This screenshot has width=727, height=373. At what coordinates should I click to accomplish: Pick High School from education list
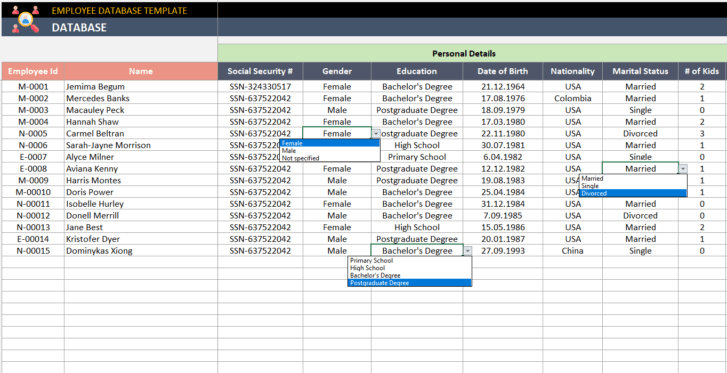(x=409, y=268)
